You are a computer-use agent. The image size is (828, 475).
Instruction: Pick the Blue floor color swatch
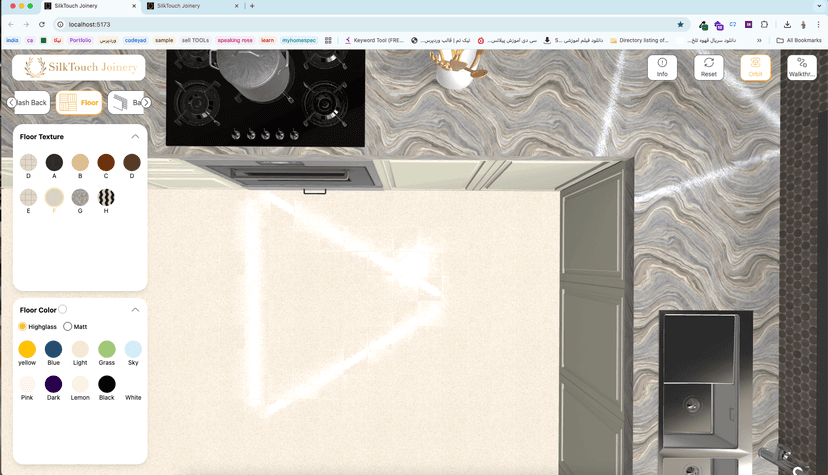click(53, 349)
